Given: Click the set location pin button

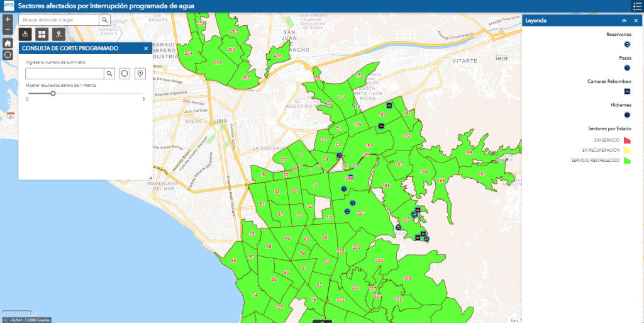Looking at the screenshot, I should click(140, 74).
